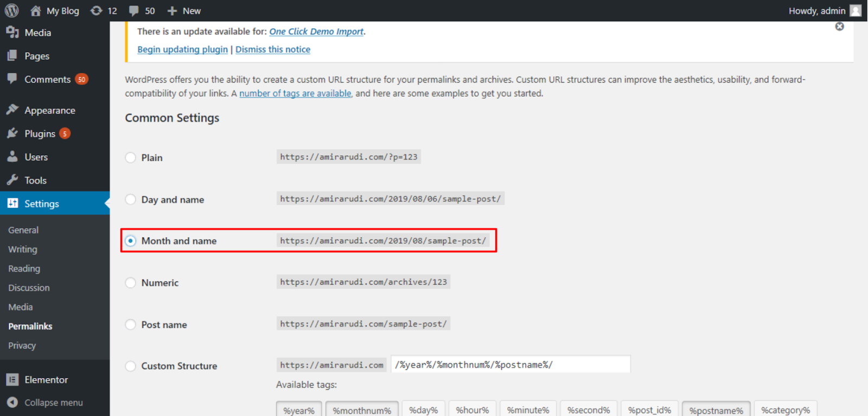868x416 pixels.
Task: Insert the %category% tag button
Action: click(x=785, y=410)
